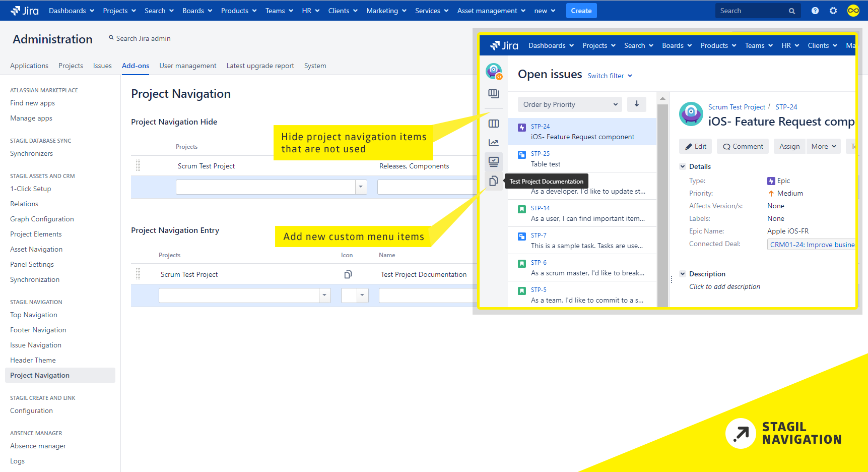868x472 pixels.
Task: Switch to System admin tab
Action: tap(315, 66)
